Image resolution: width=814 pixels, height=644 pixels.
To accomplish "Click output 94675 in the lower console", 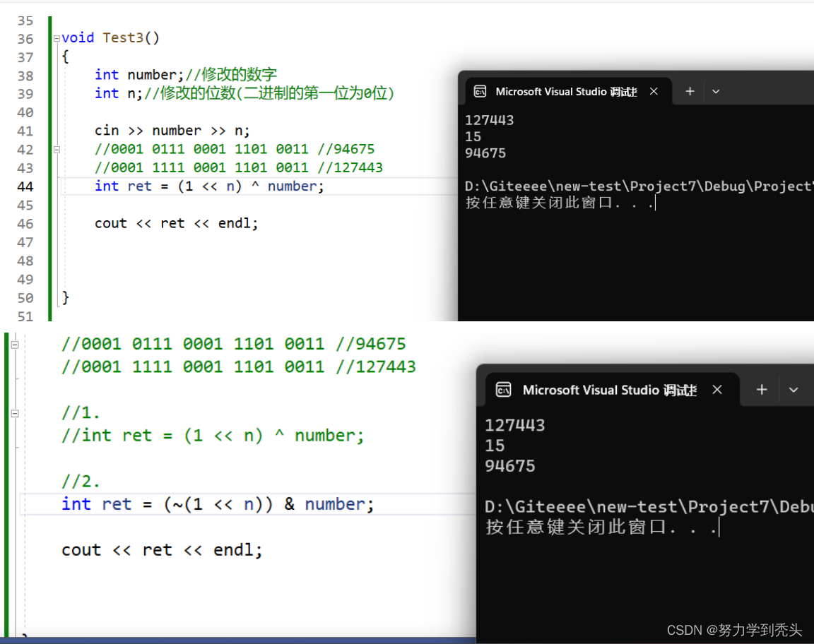I will click(509, 466).
